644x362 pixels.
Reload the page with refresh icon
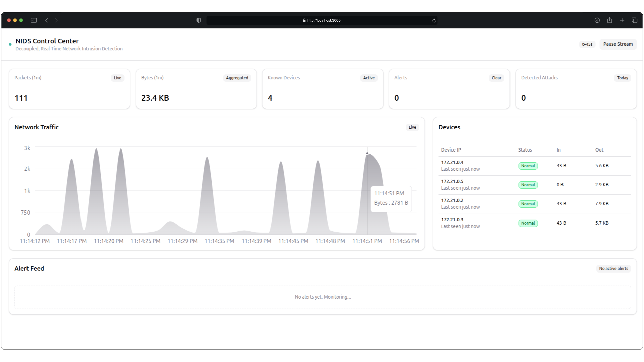434,20
